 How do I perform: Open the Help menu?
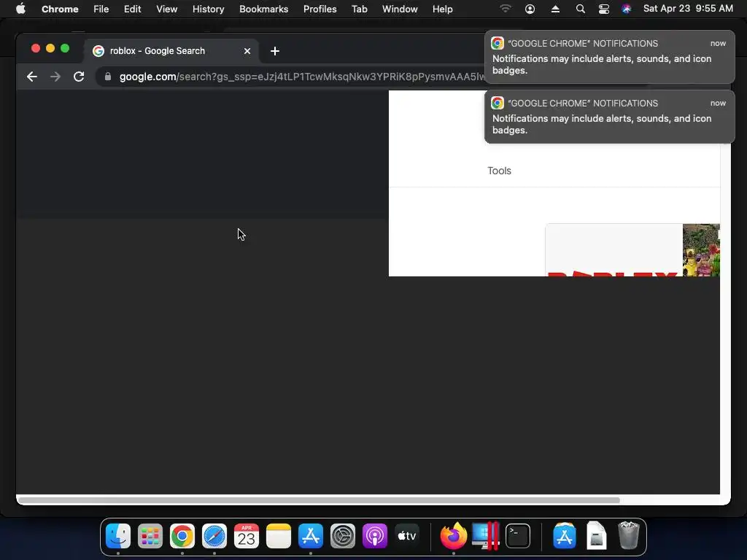coord(443,9)
